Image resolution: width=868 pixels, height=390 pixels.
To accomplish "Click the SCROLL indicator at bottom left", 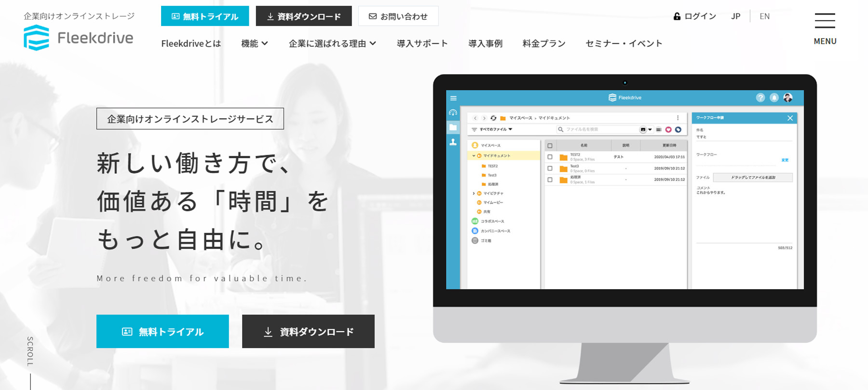I will click(x=30, y=351).
